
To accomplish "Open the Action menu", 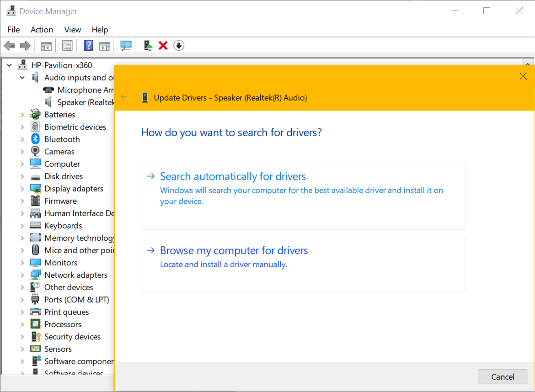I will tap(42, 29).
